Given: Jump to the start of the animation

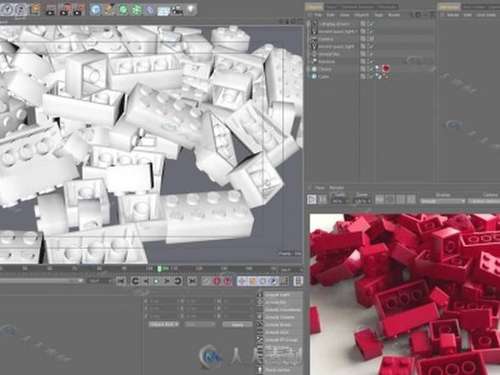Looking at the screenshot, I should click(x=121, y=281).
